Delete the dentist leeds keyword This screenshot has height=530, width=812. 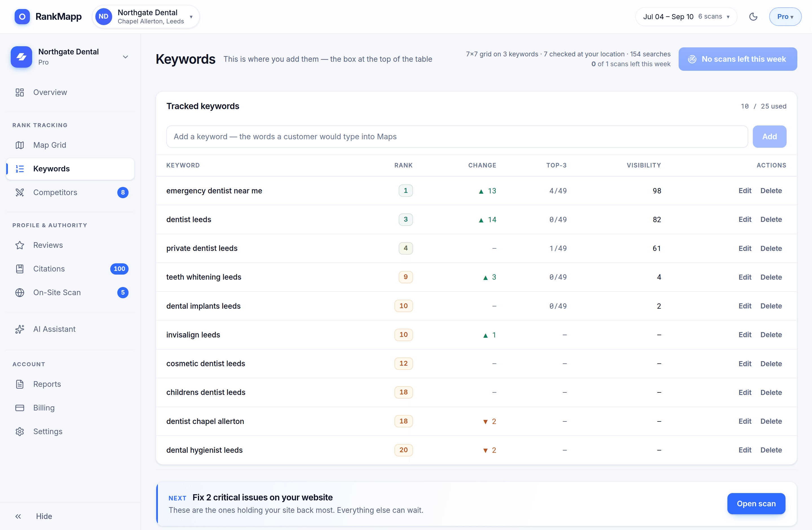coord(771,219)
